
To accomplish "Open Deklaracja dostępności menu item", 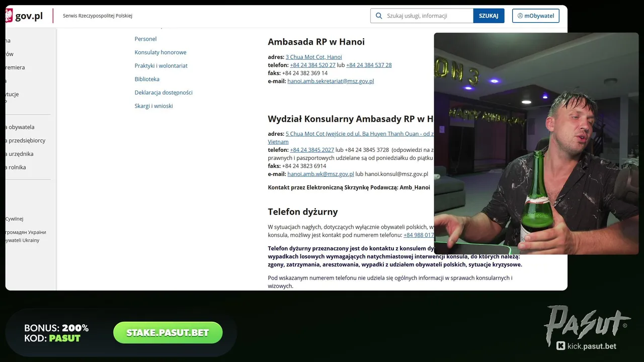I will [x=164, y=93].
